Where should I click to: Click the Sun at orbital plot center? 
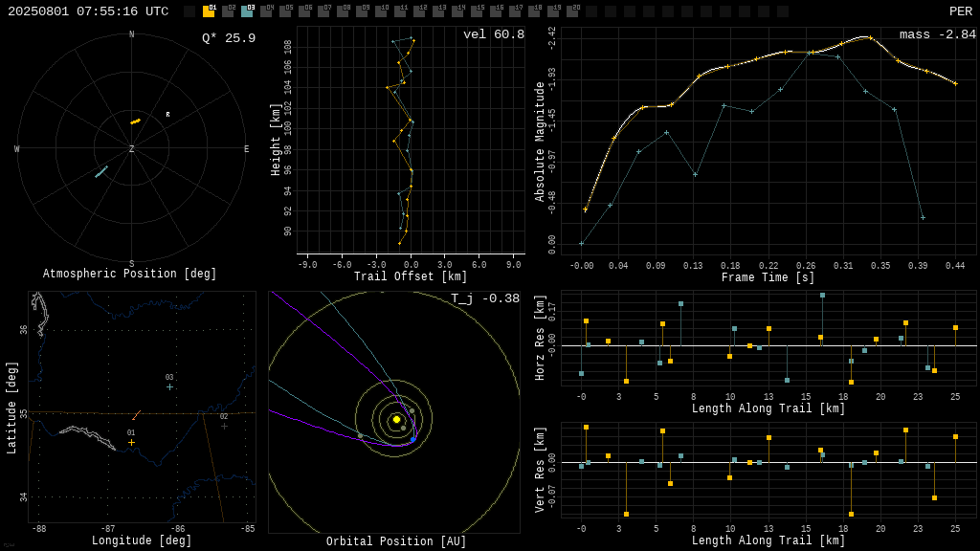point(396,419)
